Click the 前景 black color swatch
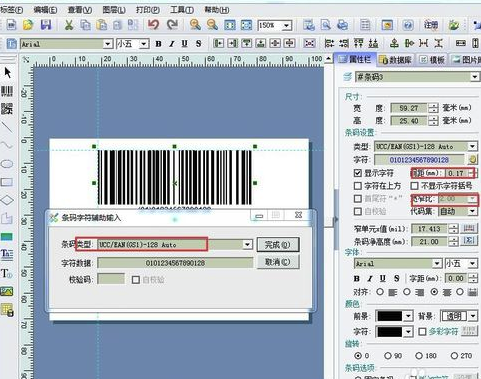 (389, 316)
